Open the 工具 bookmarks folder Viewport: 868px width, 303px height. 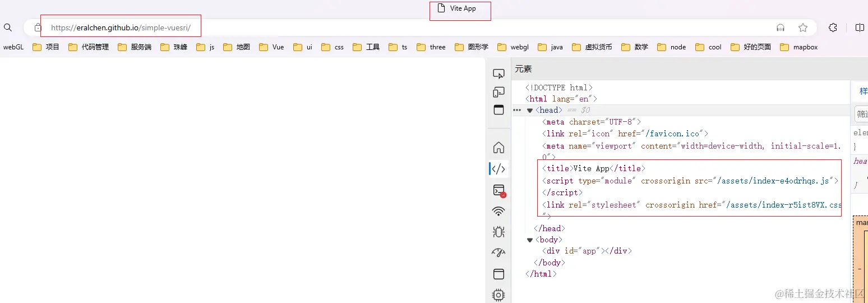coord(366,47)
